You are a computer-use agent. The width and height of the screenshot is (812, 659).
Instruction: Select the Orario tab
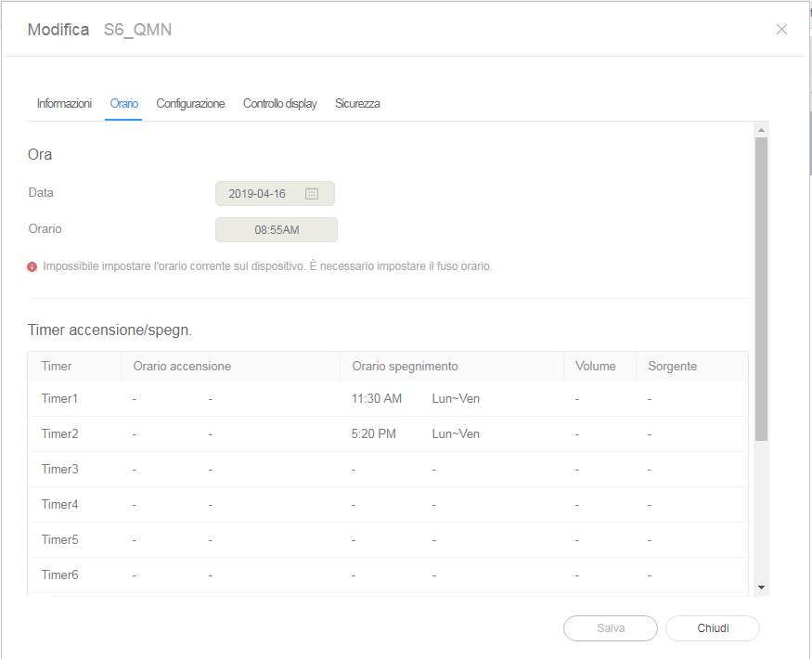[123, 104]
